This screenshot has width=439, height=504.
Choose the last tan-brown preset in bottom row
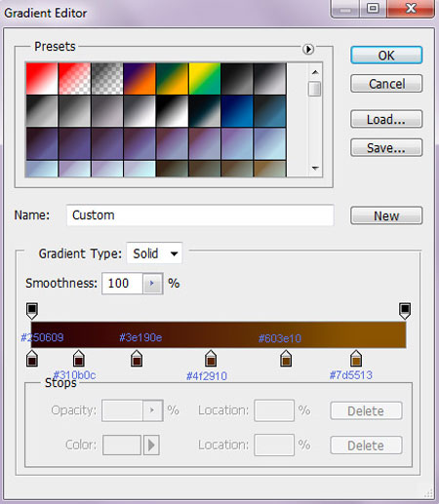point(269,169)
